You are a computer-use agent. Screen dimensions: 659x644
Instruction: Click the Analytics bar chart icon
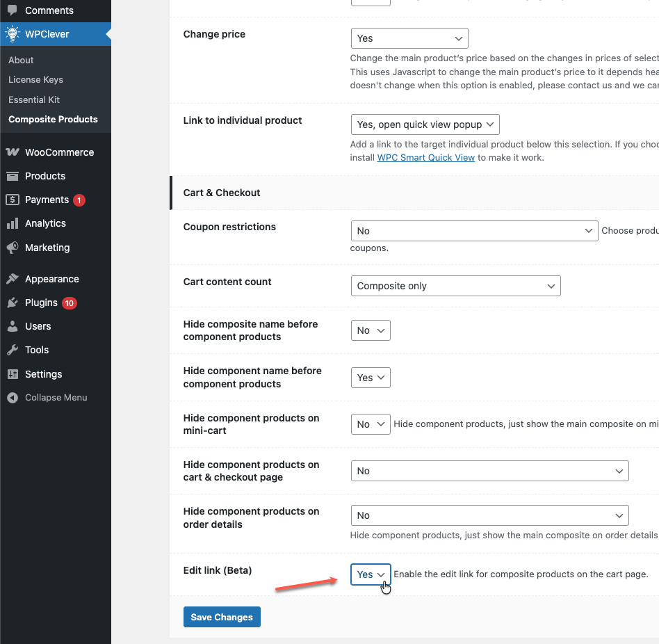pyautogui.click(x=13, y=223)
